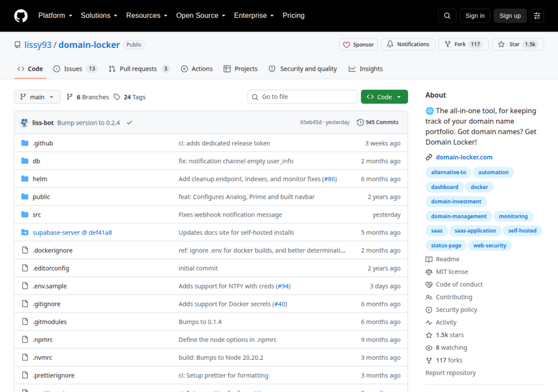Focus the Go to file search field
558x392 pixels.
[302, 97]
